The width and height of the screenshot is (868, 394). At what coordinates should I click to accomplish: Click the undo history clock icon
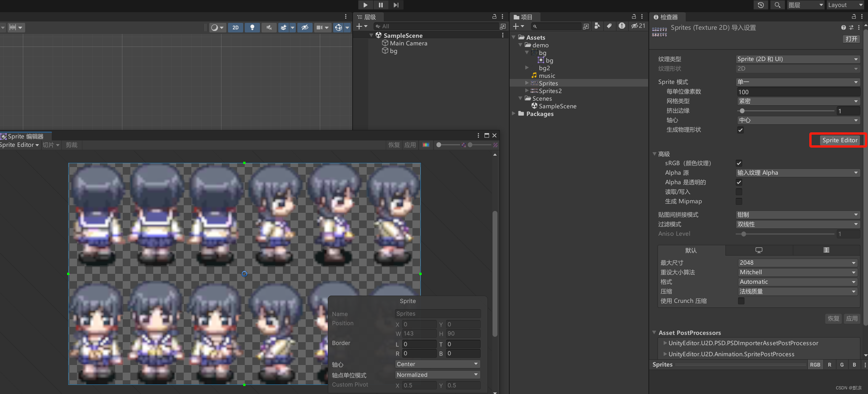(761, 5)
